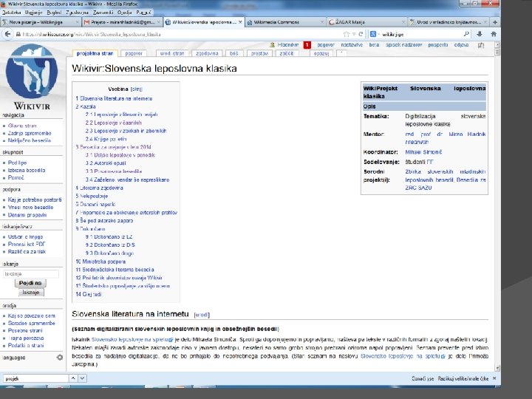
Task: Open the more actions tab after opazuj
Action: coord(341,53)
